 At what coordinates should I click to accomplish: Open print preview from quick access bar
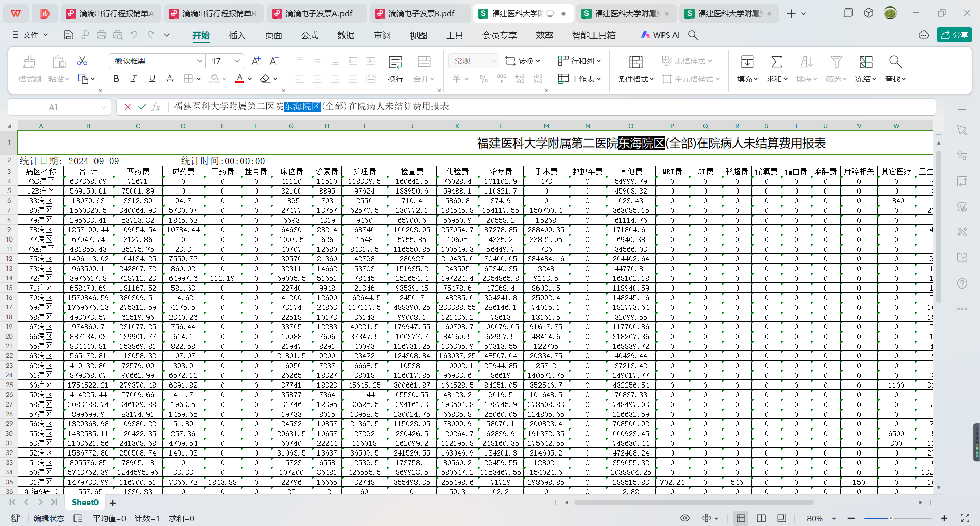[x=118, y=35]
